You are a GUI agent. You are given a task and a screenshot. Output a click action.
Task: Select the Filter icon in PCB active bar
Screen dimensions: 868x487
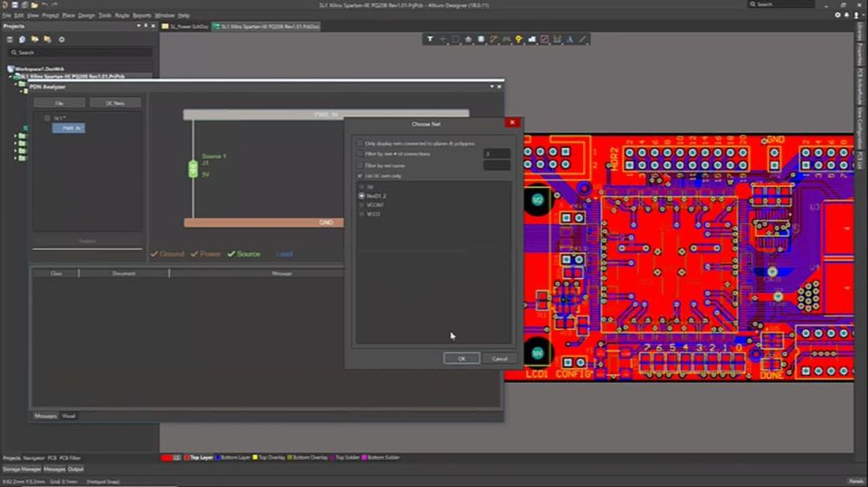coord(430,39)
